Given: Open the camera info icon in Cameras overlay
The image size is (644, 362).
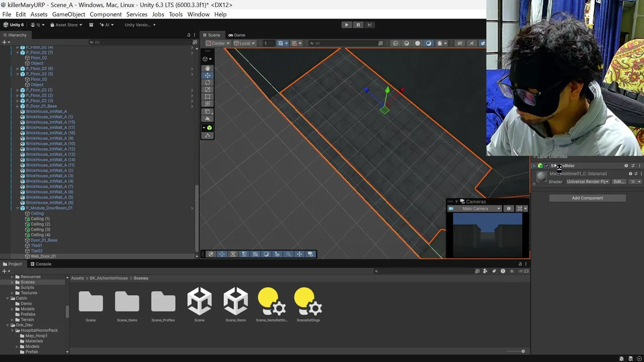Looking at the screenshot, I should [x=509, y=209].
